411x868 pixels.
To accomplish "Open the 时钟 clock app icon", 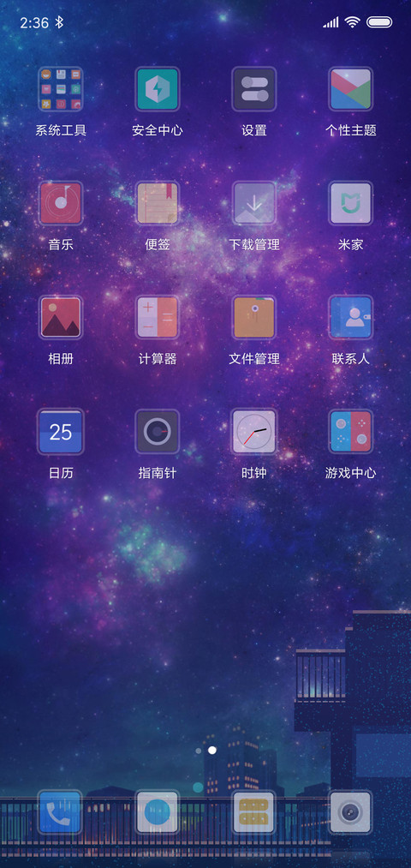I will [x=254, y=432].
